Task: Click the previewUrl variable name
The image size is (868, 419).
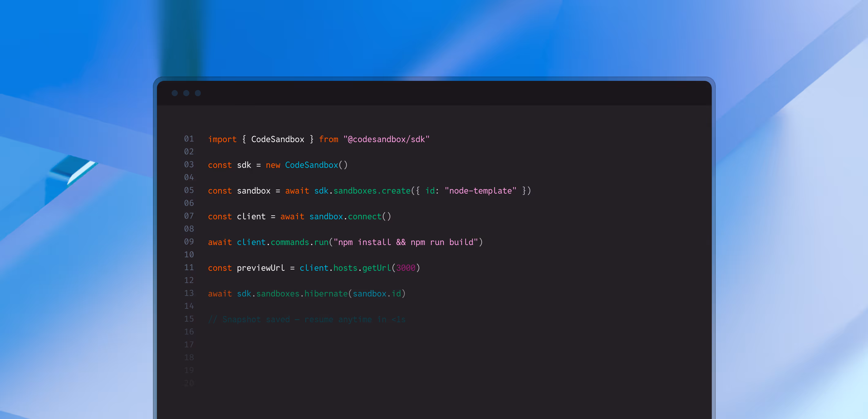Action: coord(261,268)
